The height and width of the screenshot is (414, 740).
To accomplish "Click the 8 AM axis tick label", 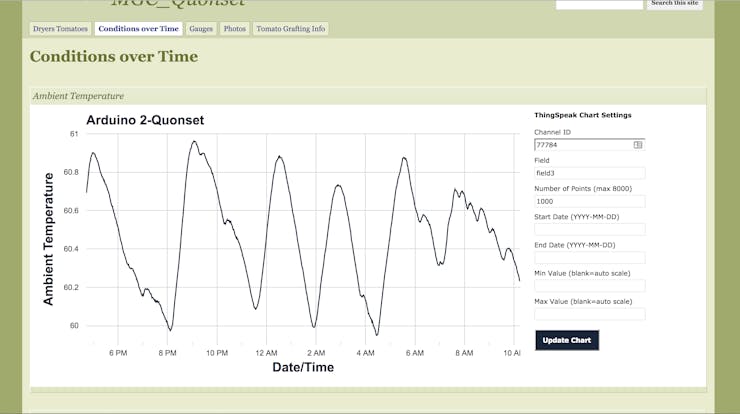I will [x=464, y=353].
